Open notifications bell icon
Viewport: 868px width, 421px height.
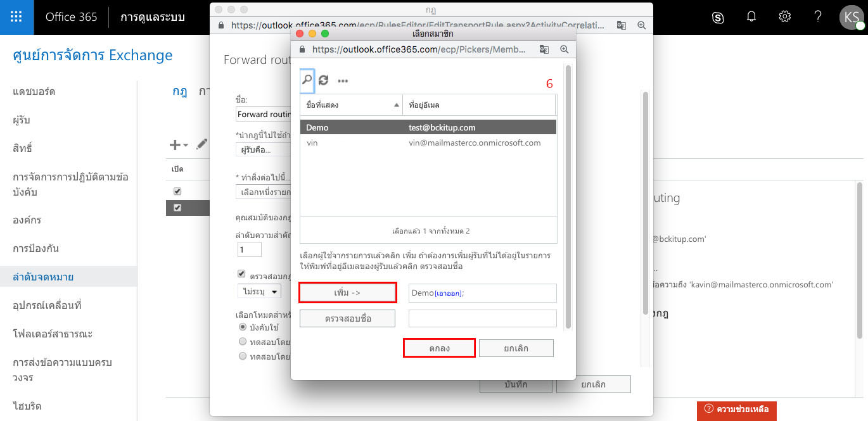tap(751, 17)
